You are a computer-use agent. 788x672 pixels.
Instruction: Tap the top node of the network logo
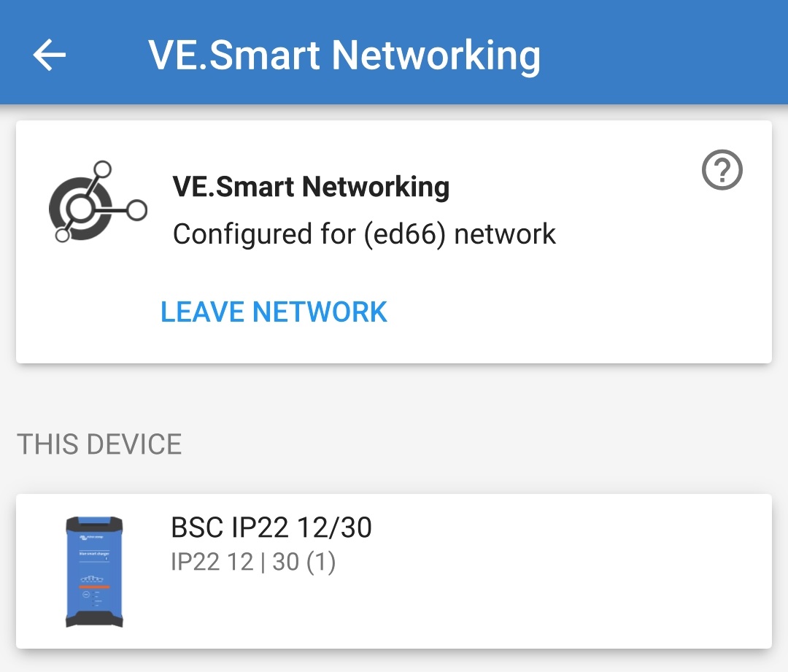click(x=103, y=170)
